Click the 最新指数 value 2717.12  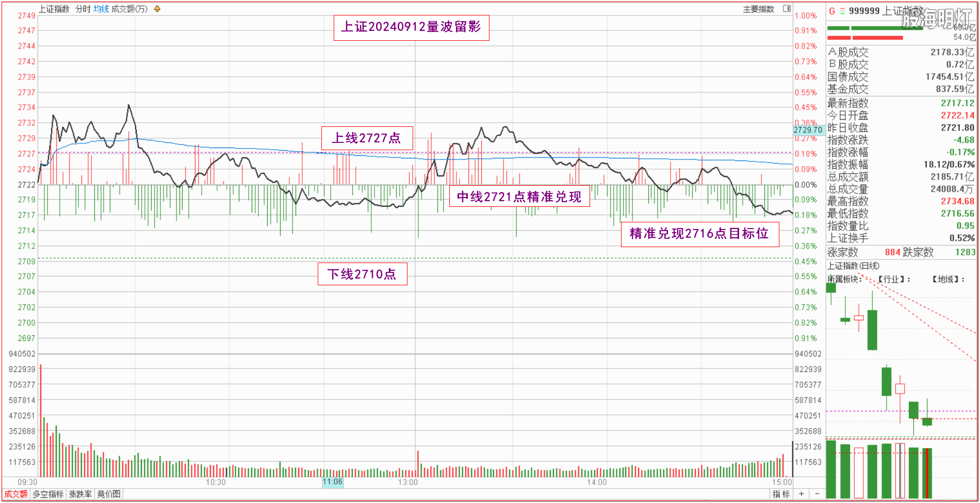958,103
